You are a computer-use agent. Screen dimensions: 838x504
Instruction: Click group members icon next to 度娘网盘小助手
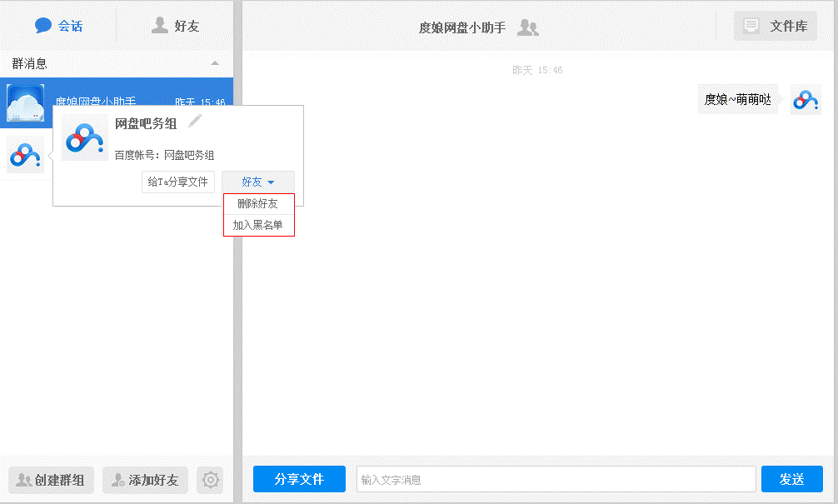(x=528, y=27)
